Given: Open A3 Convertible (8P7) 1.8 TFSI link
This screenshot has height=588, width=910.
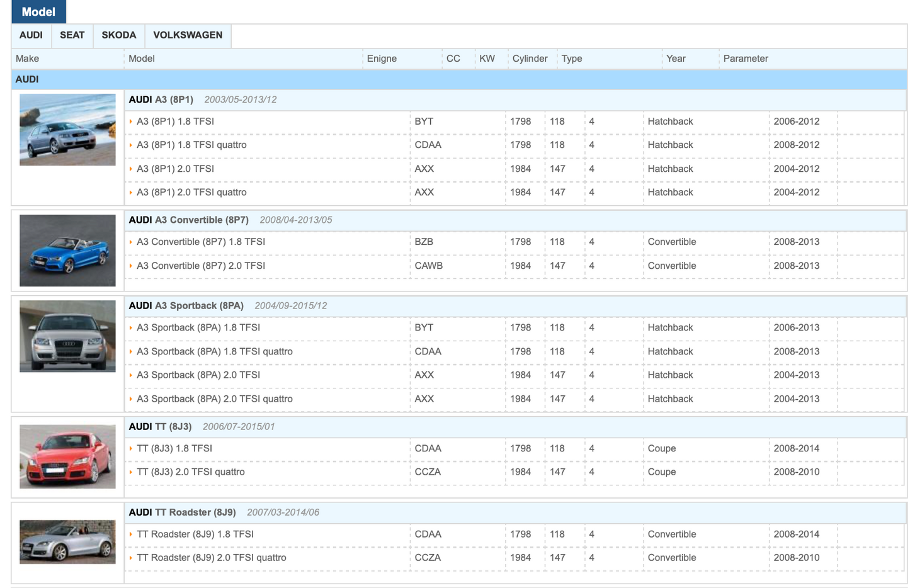Looking at the screenshot, I should point(201,242).
